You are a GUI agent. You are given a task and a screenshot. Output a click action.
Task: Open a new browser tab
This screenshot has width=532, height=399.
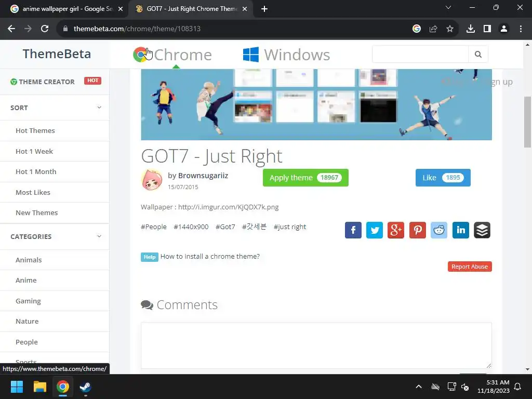point(264,9)
